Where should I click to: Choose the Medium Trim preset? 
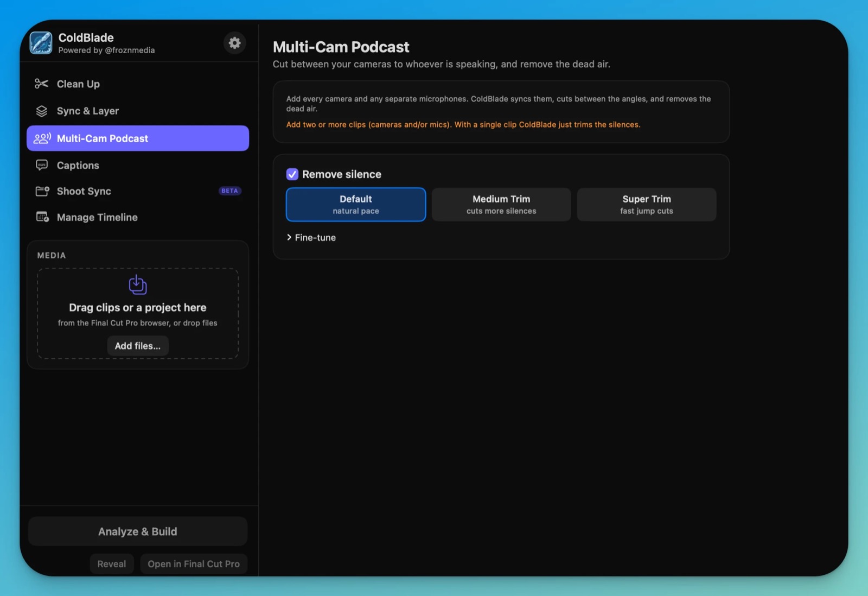[x=501, y=205]
